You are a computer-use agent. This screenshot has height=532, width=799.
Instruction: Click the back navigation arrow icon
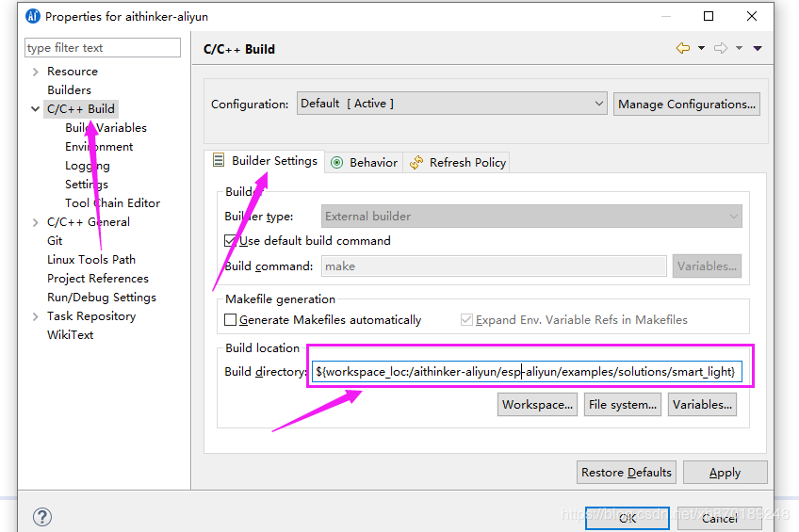point(683,48)
